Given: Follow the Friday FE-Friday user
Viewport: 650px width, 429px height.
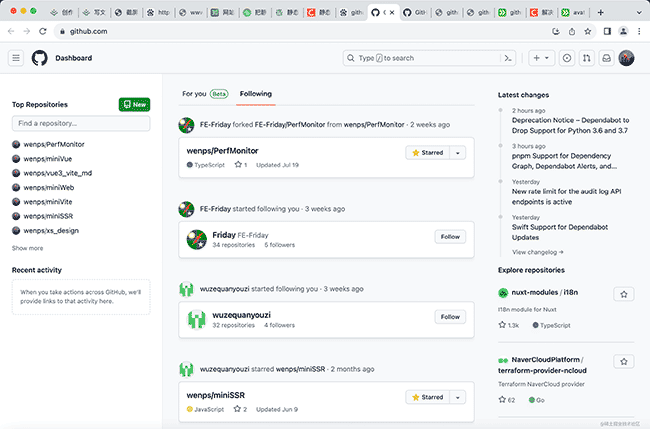Looking at the screenshot, I should (x=450, y=237).
